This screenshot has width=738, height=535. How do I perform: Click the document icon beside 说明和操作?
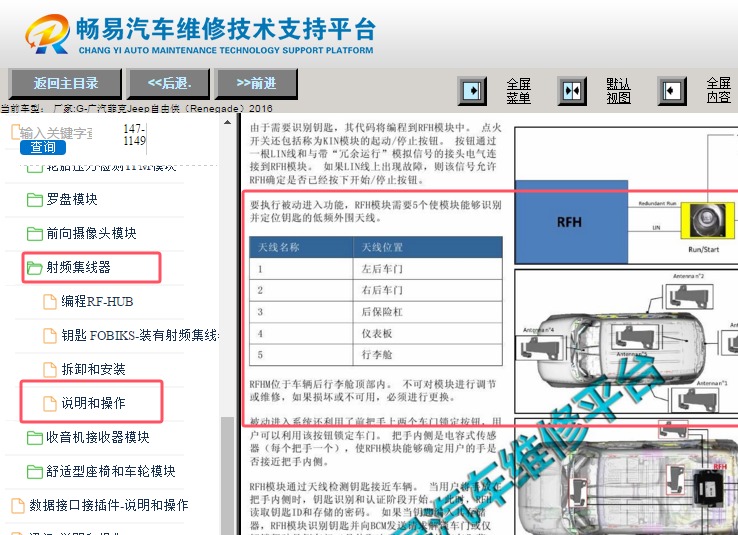click(x=50, y=403)
